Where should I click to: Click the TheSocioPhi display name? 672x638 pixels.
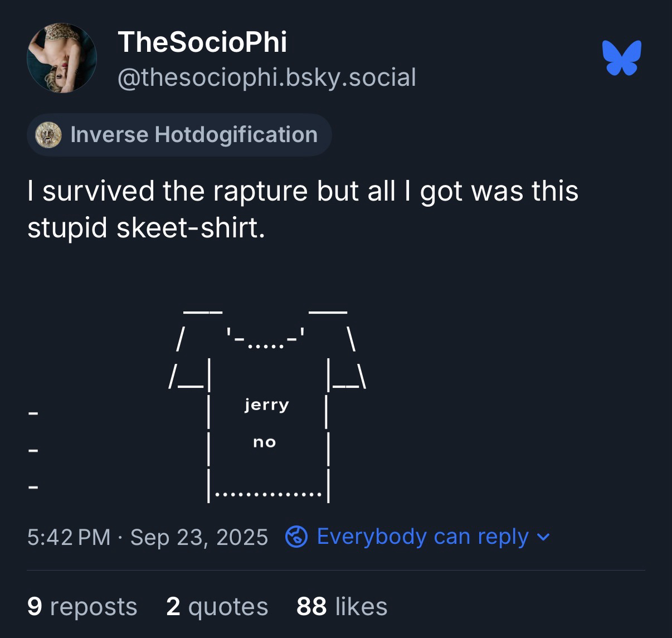pos(202,42)
